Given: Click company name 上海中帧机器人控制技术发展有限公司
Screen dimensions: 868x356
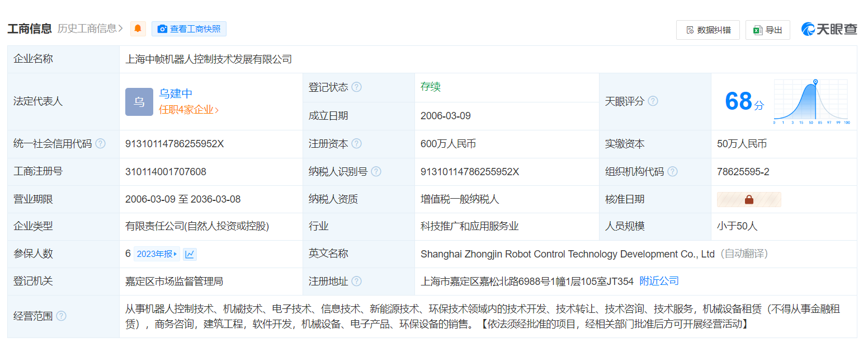Looking at the screenshot, I should tap(209, 59).
